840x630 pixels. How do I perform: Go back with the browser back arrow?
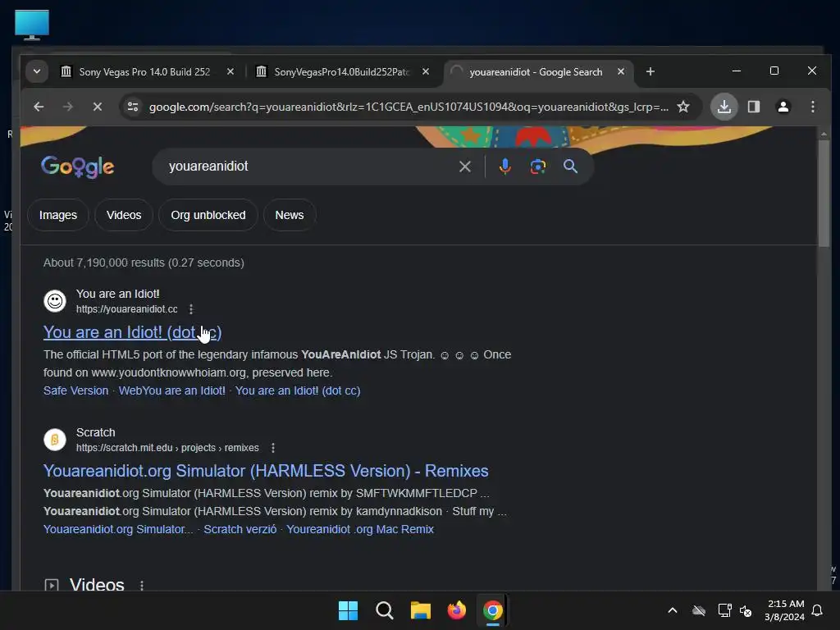coord(39,107)
